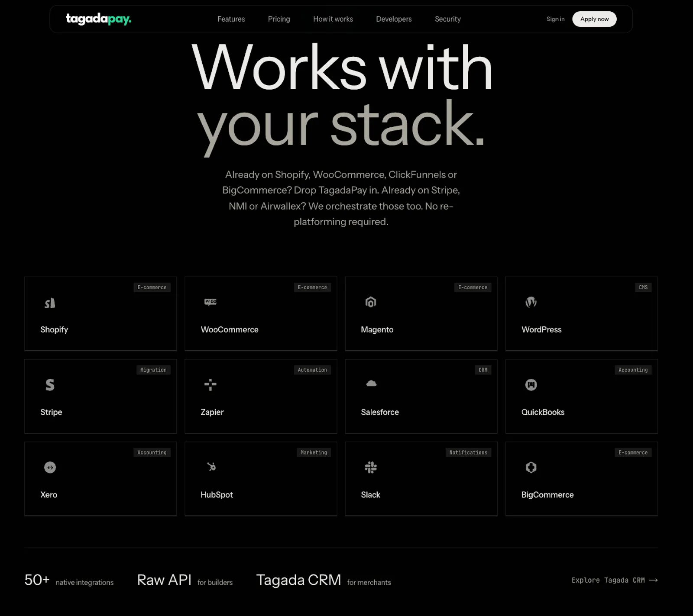Click the Xero card name

49,495
